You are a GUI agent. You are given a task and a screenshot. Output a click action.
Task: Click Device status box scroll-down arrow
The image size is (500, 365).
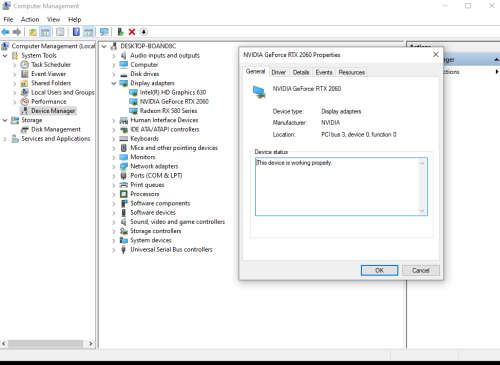pyautogui.click(x=422, y=211)
